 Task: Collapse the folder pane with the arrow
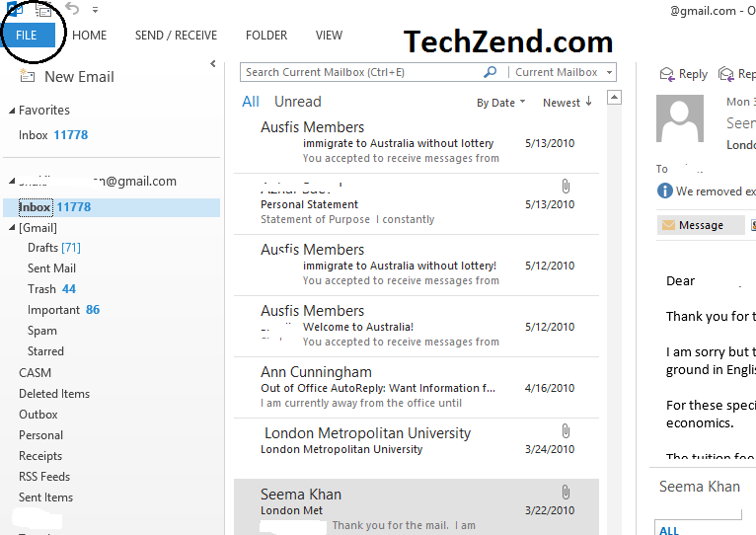213,64
